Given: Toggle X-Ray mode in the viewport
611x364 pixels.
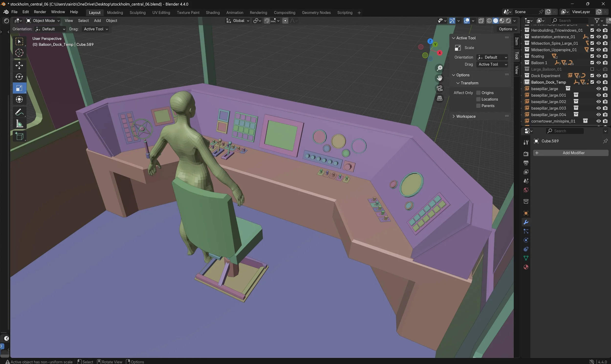Looking at the screenshot, I should 481,21.
